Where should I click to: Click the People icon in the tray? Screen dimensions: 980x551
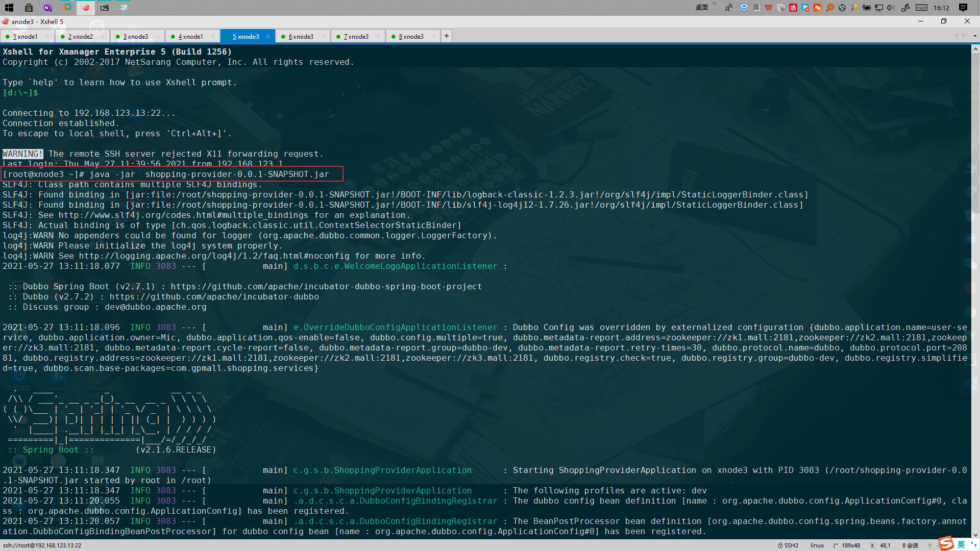pyautogui.click(x=729, y=8)
